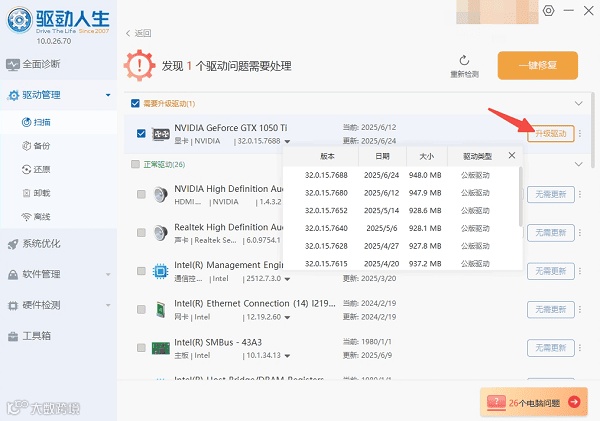
Task: Check Intel Management Engine checkbox
Action: (141, 271)
